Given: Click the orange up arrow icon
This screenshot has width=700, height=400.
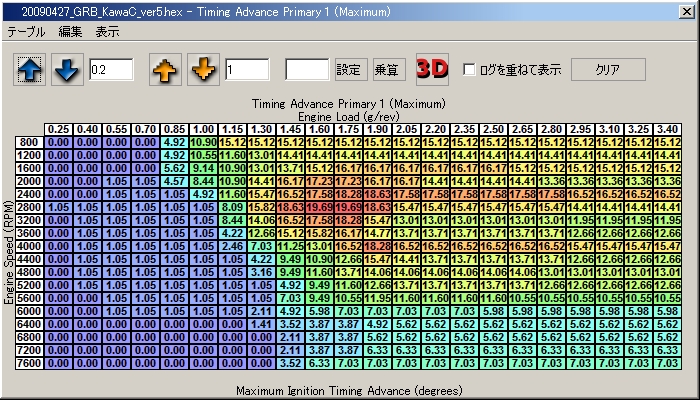Looking at the screenshot, I should (x=166, y=70).
